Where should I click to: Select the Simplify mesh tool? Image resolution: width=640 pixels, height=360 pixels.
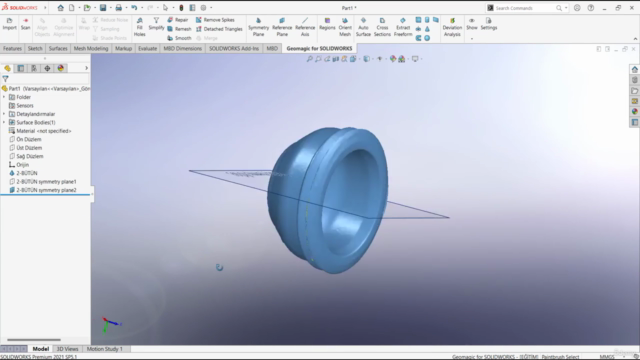click(156, 24)
